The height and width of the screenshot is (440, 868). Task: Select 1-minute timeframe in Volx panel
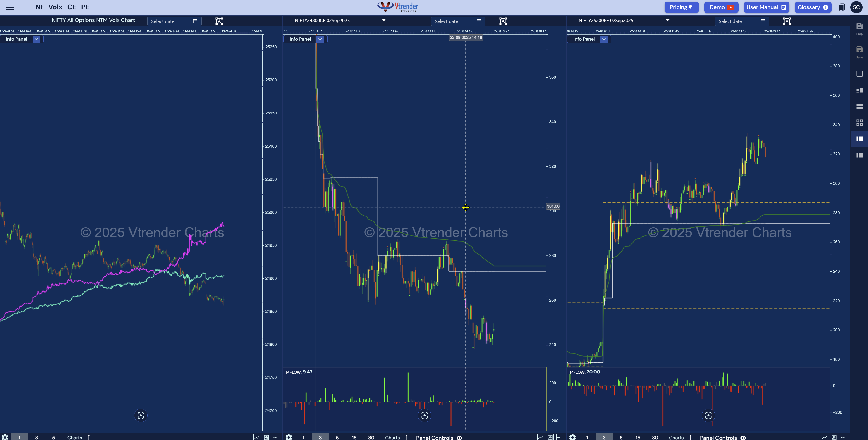[19, 437]
